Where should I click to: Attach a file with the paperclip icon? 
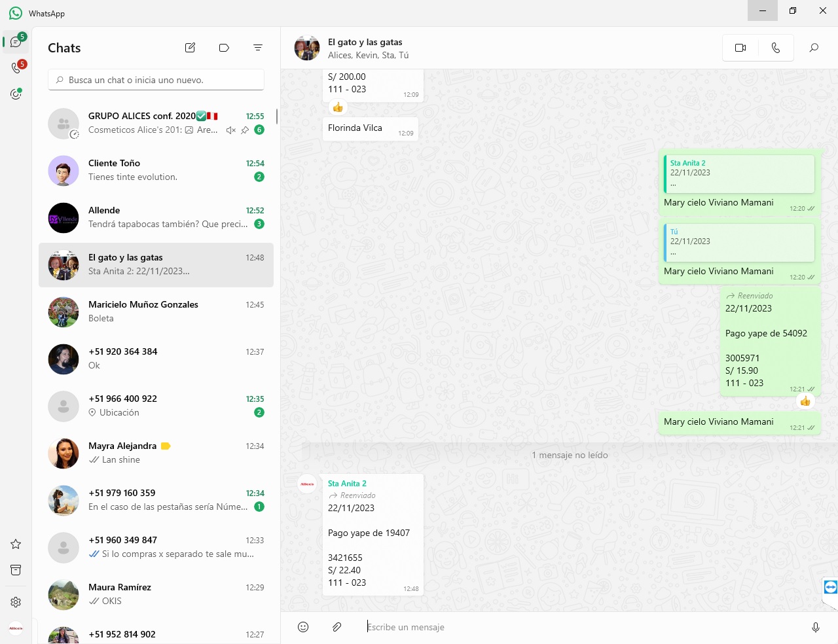[337, 627]
